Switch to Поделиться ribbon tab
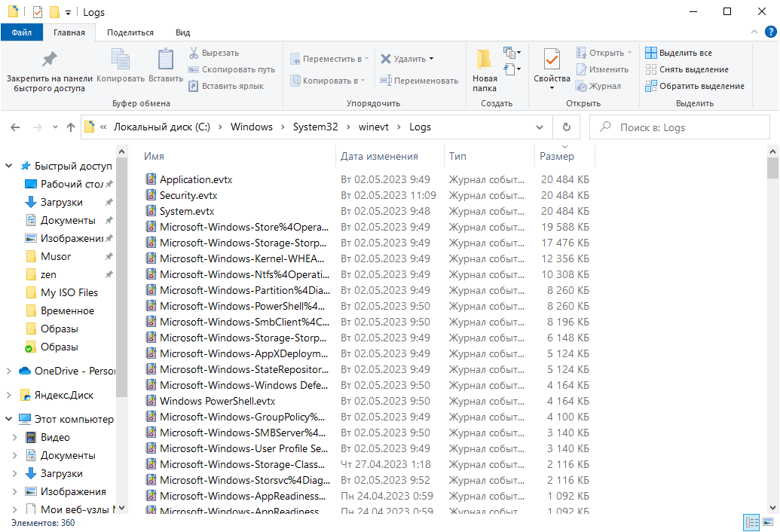 (x=130, y=32)
